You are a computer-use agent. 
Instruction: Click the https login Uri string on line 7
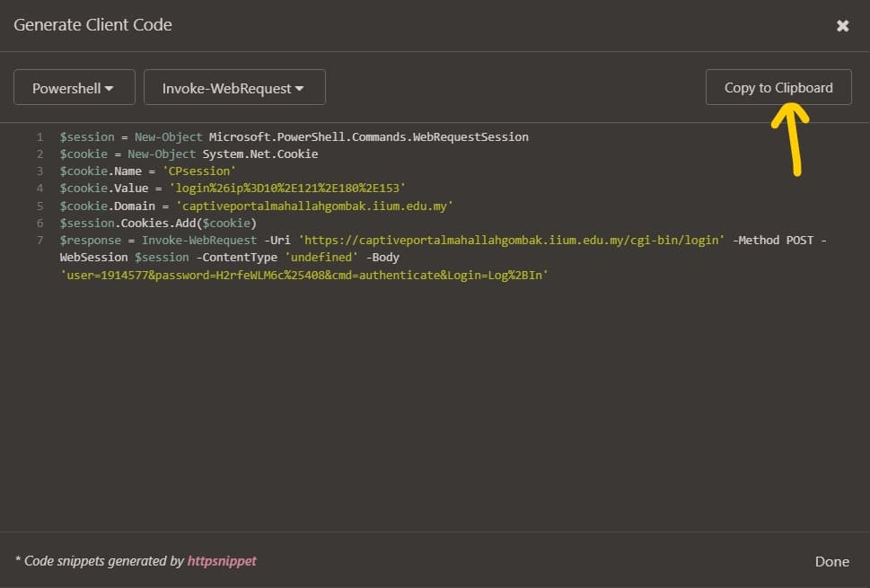point(512,241)
